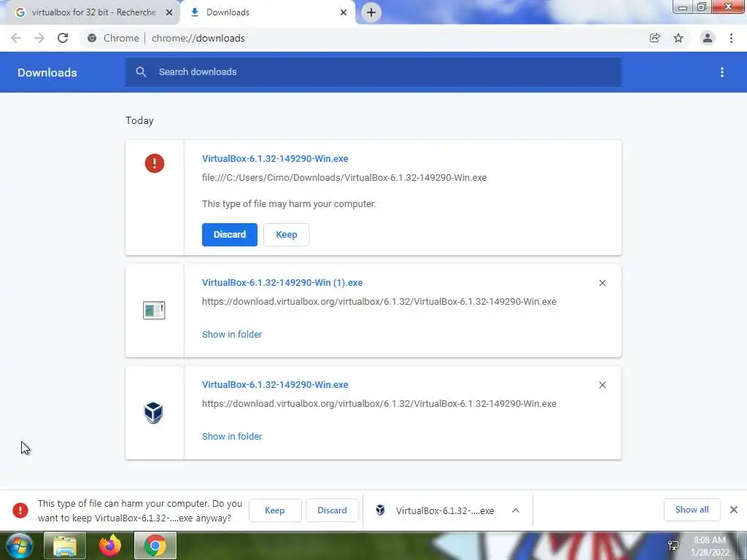Close the Google search tab

169,12
